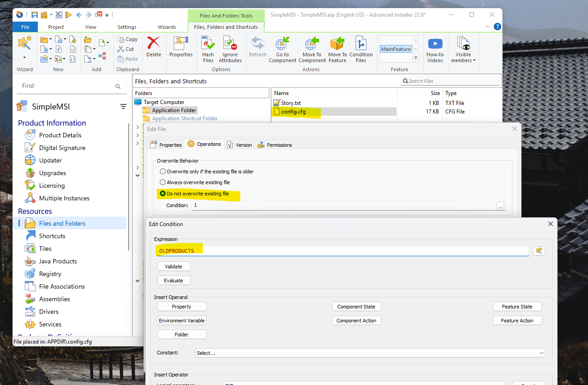This screenshot has height=385, width=588.
Task: Close the Edit Condition dialog
Action: pos(550,224)
